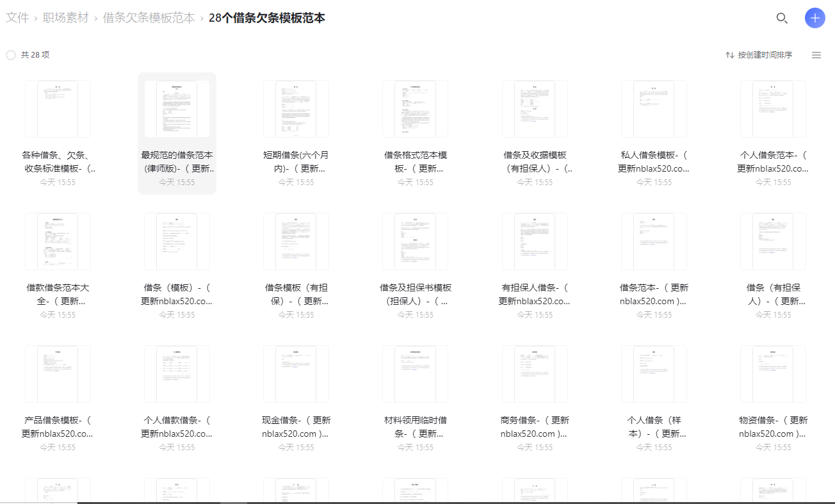Open the 最规范的借条范本(律师版) file thumbnail
The width and height of the screenshot is (835, 504).
click(x=177, y=109)
